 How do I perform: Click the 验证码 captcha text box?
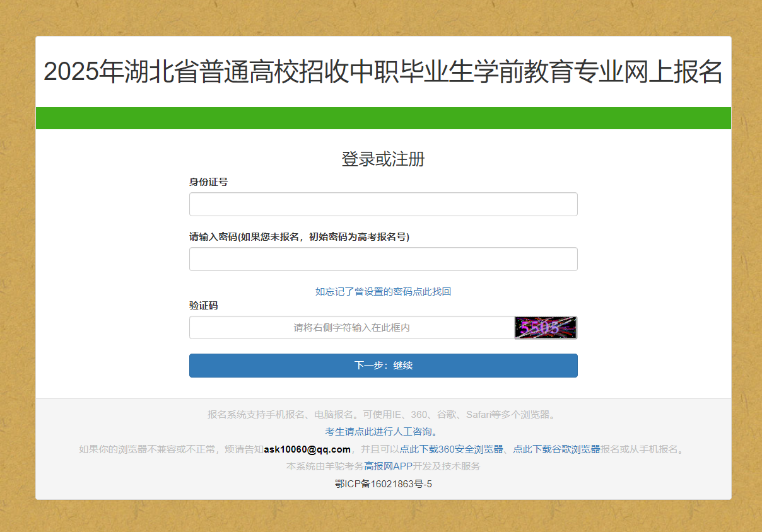coord(351,328)
